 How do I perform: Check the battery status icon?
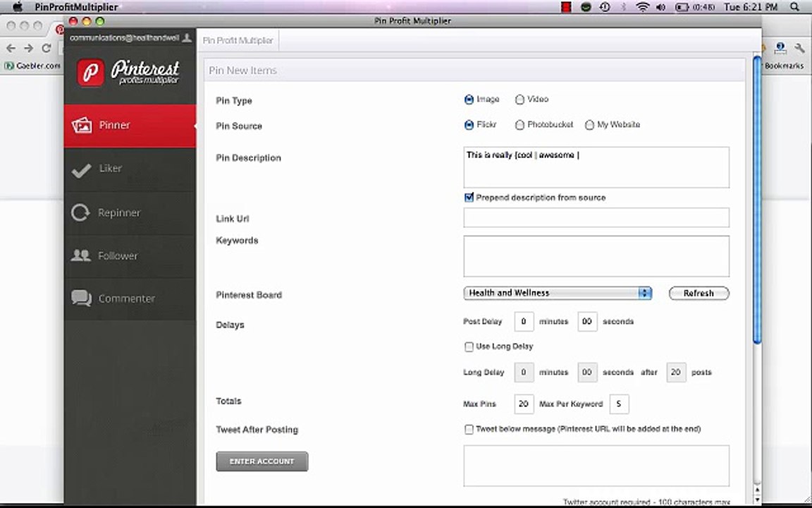coord(682,7)
